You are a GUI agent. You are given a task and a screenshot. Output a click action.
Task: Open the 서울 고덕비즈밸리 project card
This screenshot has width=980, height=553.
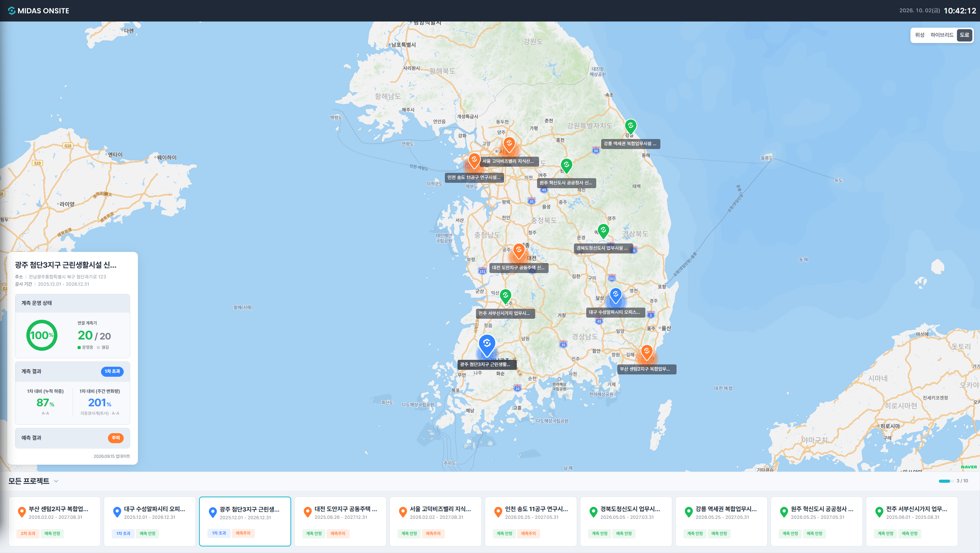(x=436, y=521)
